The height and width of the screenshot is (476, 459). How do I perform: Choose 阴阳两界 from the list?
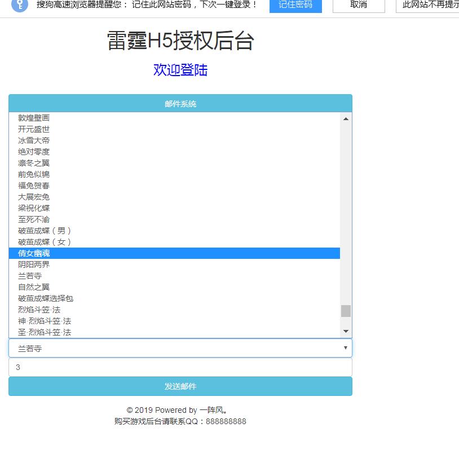(34, 265)
